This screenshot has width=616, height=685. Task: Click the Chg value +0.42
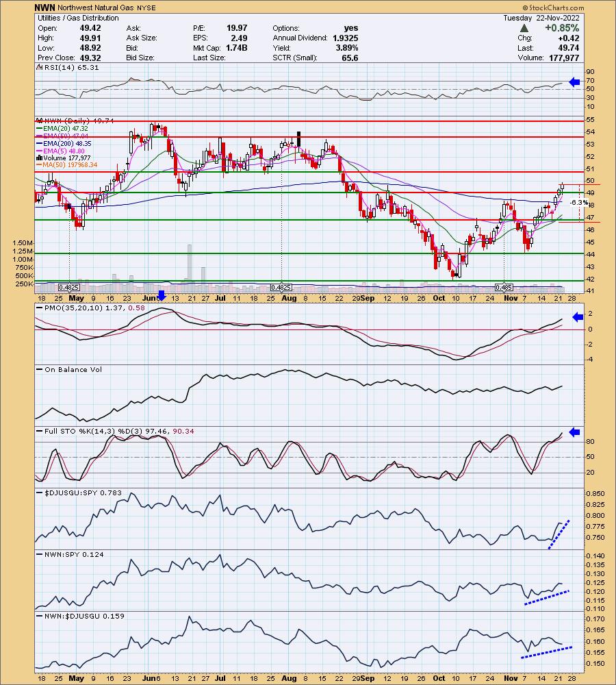(x=570, y=38)
